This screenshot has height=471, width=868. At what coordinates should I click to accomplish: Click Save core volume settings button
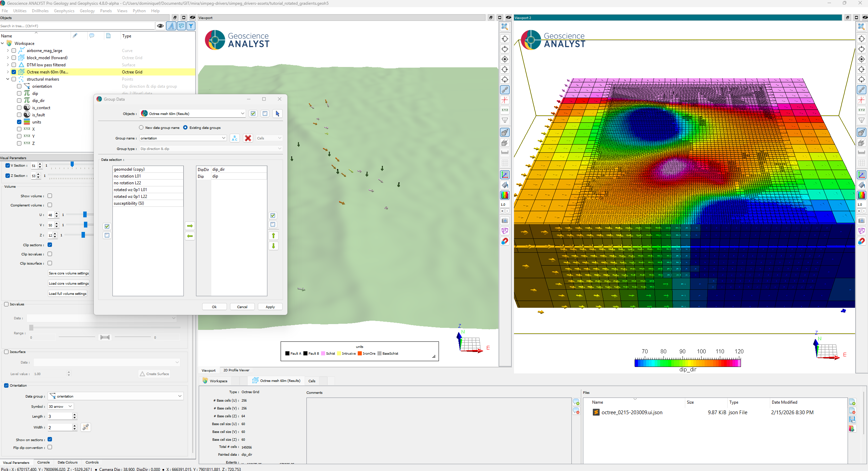coord(69,273)
